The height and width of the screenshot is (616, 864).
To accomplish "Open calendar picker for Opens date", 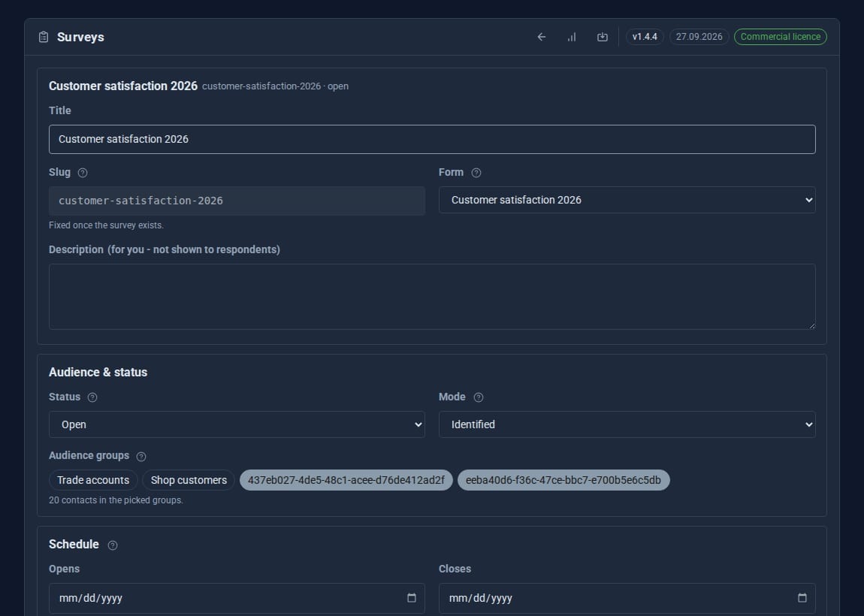I will pyautogui.click(x=412, y=598).
